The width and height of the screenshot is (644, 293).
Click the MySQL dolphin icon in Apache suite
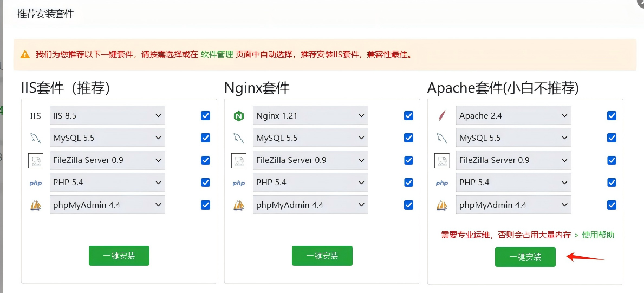442,138
